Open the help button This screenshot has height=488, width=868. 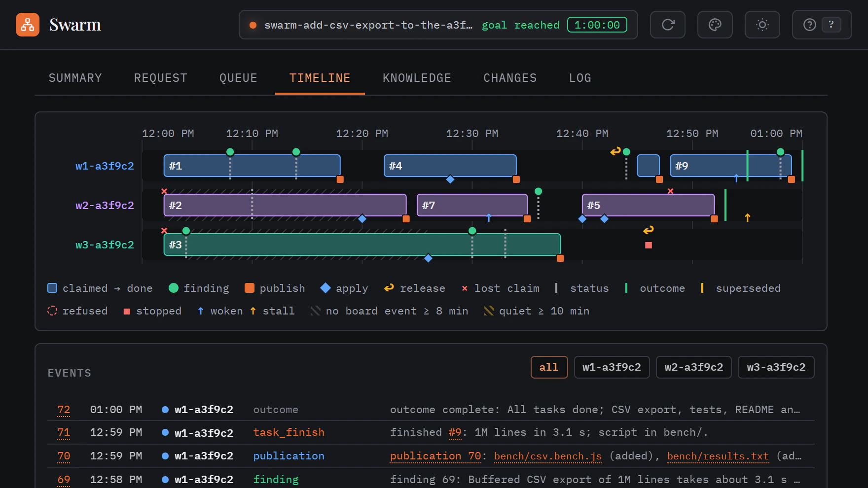click(822, 25)
